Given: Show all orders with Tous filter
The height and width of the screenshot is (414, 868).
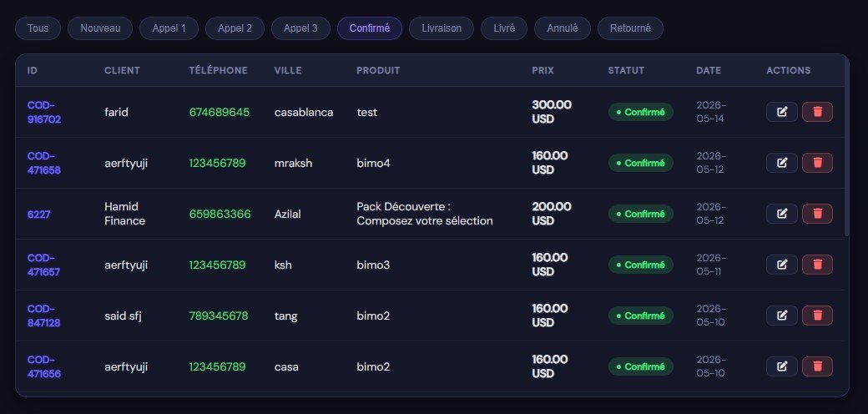Looking at the screenshot, I should (38, 28).
